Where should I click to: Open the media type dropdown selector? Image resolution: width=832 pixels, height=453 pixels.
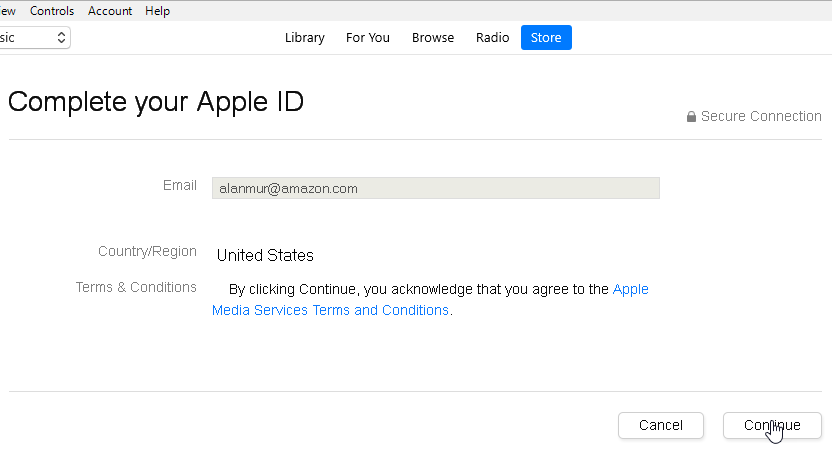(34, 38)
